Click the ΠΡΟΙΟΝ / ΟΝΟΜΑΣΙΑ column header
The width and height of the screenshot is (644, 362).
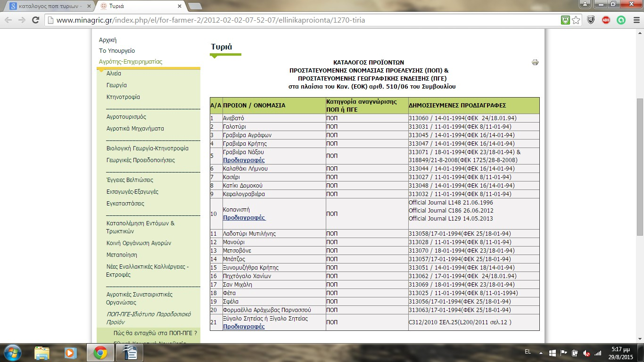click(274, 106)
